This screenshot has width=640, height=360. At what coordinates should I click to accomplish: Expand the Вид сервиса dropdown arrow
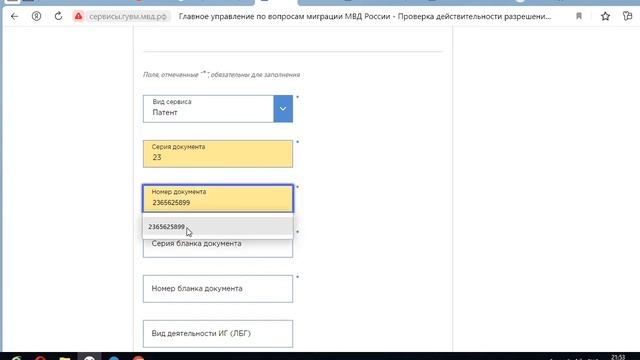pos(283,109)
